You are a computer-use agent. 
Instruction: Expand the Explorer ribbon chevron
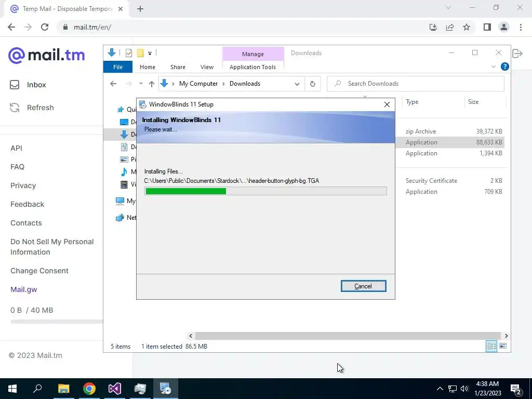point(494,67)
